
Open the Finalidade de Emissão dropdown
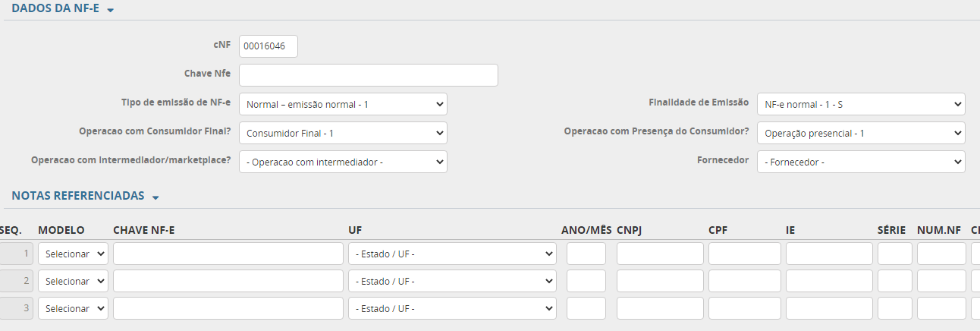pyautogui.click(x=860, y=104)
